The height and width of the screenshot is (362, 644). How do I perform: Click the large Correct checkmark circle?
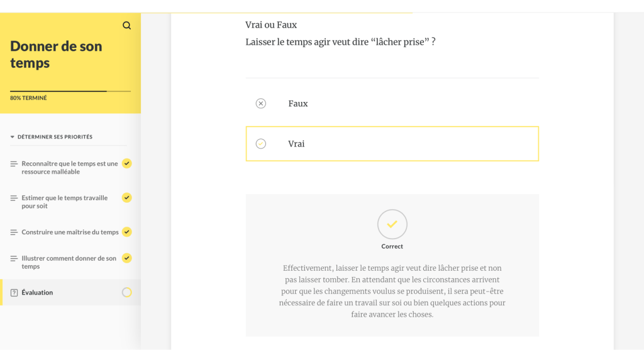(x=392, y=224)
